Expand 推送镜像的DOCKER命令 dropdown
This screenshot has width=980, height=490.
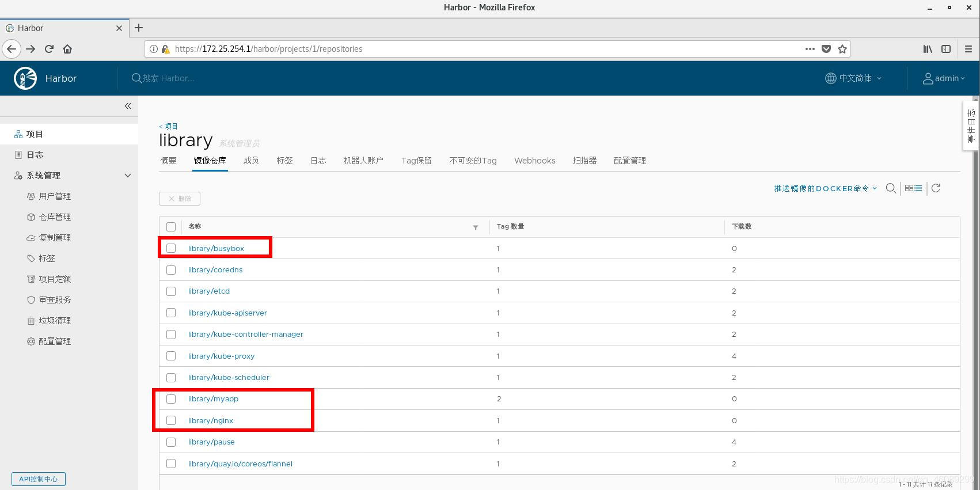pyautogui.click(x=825, y=188)
